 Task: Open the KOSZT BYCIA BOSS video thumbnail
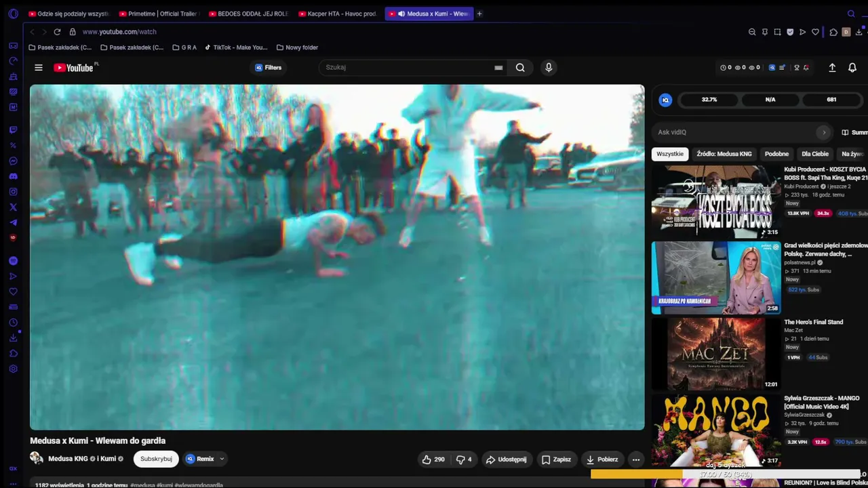[x=716, y=201]
